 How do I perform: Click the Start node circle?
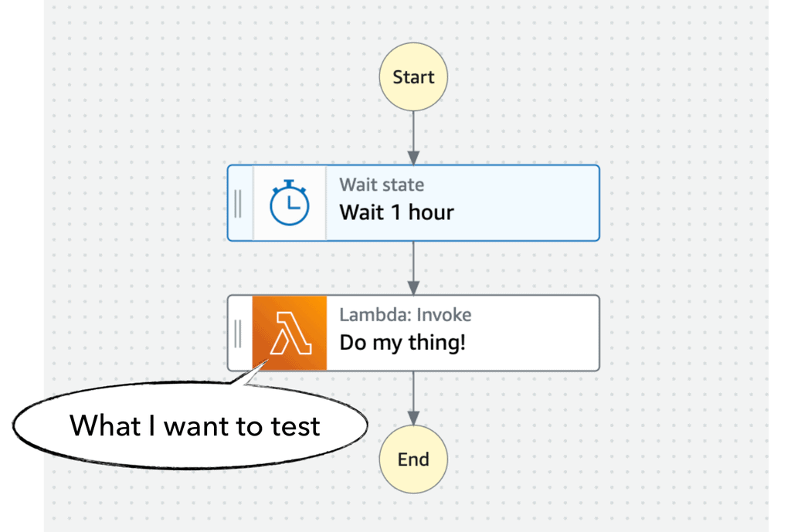point(412,77)
